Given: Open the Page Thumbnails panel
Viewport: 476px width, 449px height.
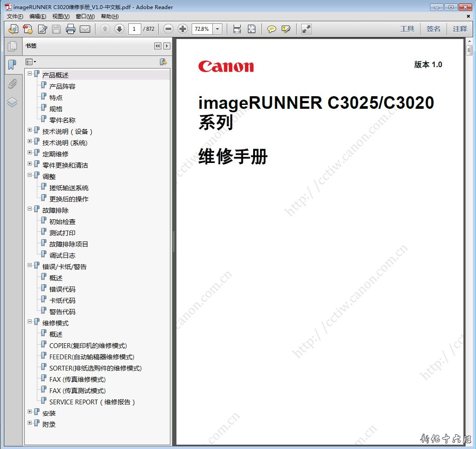Looking at the screenshot, I should [12, 46].
